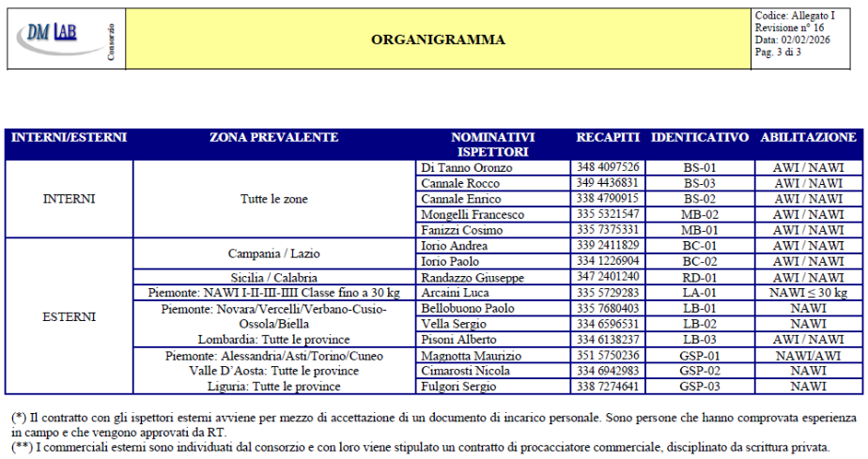This screenshot has width=868, height=459.
Task: Select inspector name Di Tanno Oronzo
Action: click(x=467, y=168)
